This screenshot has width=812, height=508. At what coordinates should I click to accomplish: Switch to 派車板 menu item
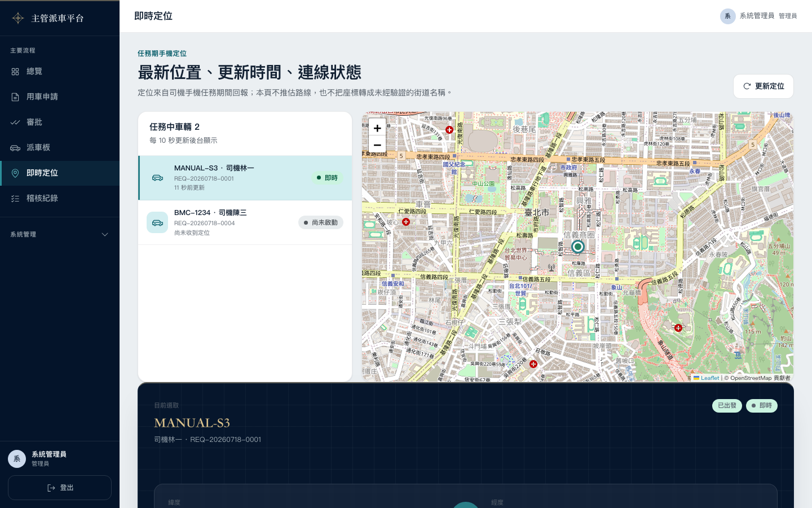[x=60, y=148]
